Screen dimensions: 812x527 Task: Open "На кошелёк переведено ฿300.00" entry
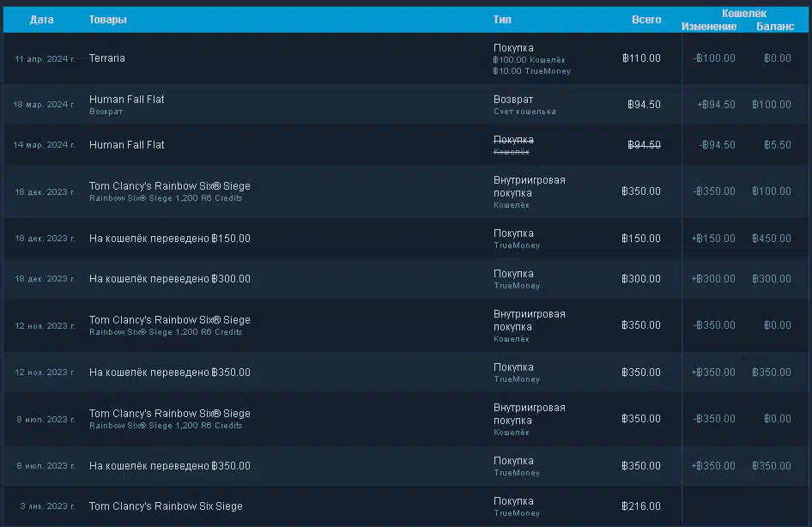(x=169, y=279)
